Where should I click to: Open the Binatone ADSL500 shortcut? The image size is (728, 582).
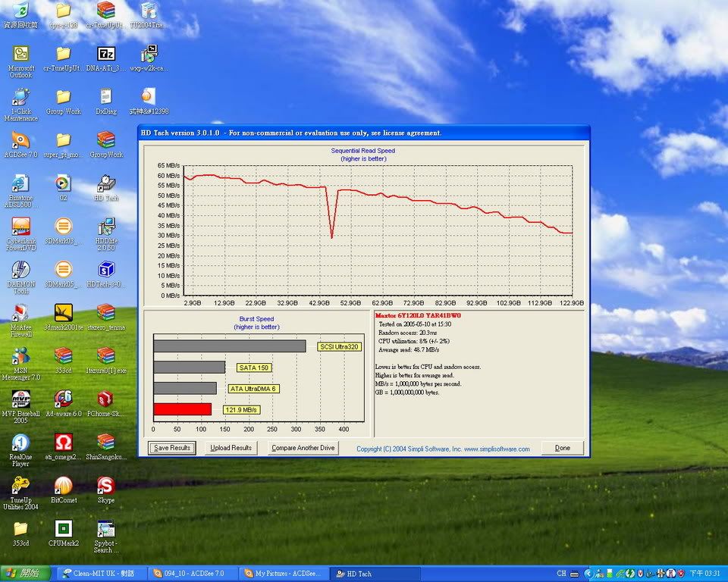20,191
